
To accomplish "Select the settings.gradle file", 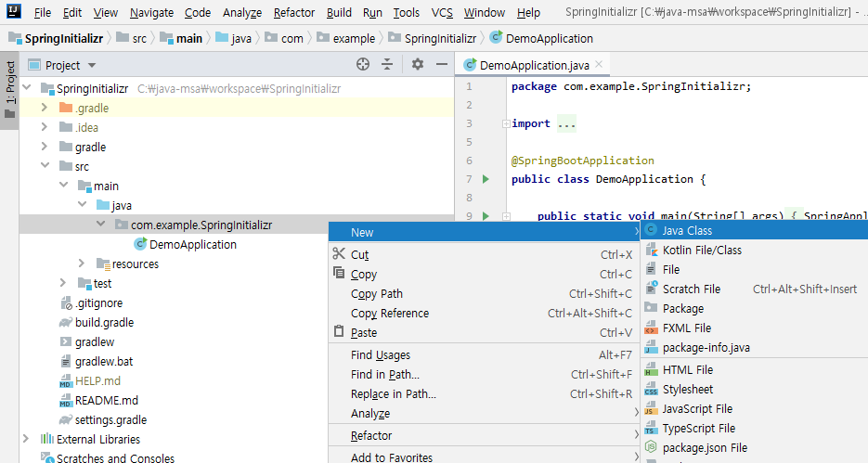I will (x=110, y=419).
